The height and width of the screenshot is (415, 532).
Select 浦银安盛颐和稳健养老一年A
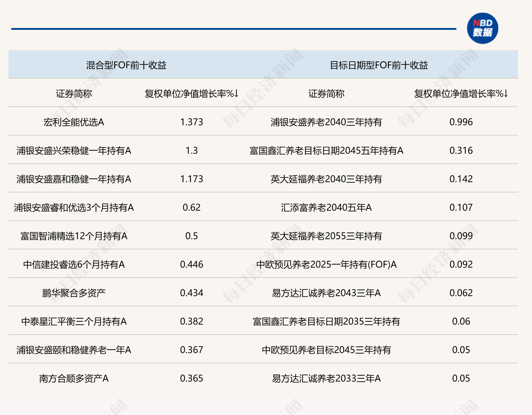(74, 350)
